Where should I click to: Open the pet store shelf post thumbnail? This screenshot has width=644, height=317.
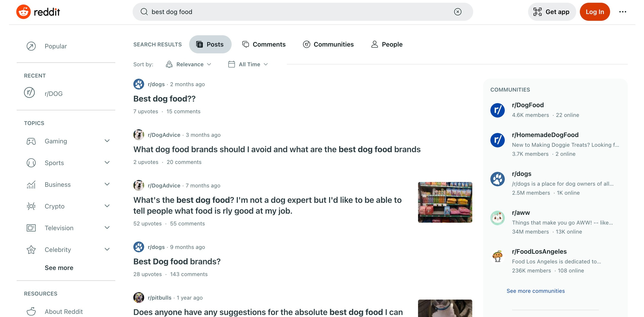445,202
